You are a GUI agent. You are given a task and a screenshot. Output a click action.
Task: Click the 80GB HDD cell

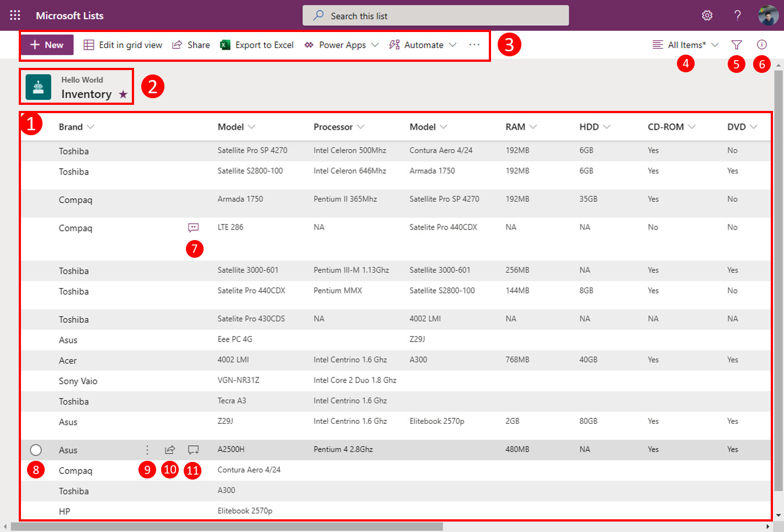coord(588,421)
